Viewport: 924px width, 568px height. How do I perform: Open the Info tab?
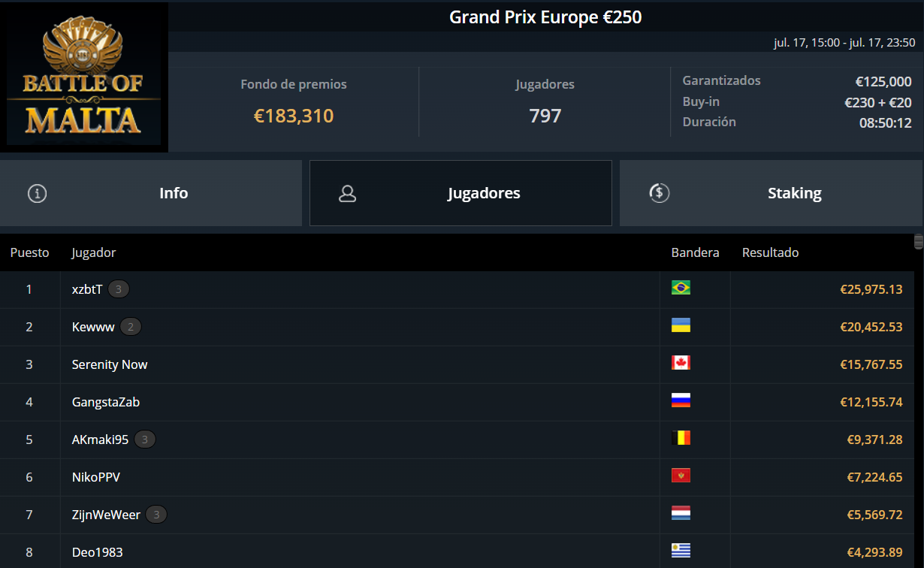tap(151, 193)
